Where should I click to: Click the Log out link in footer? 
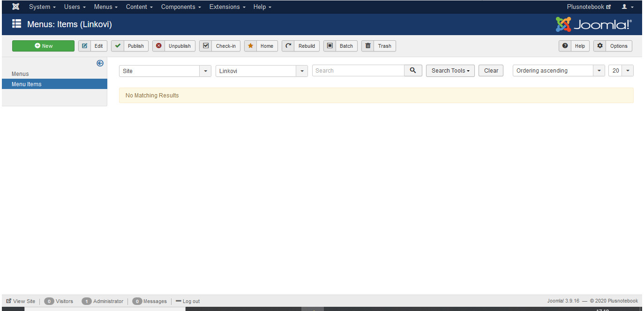pos(188,301)
